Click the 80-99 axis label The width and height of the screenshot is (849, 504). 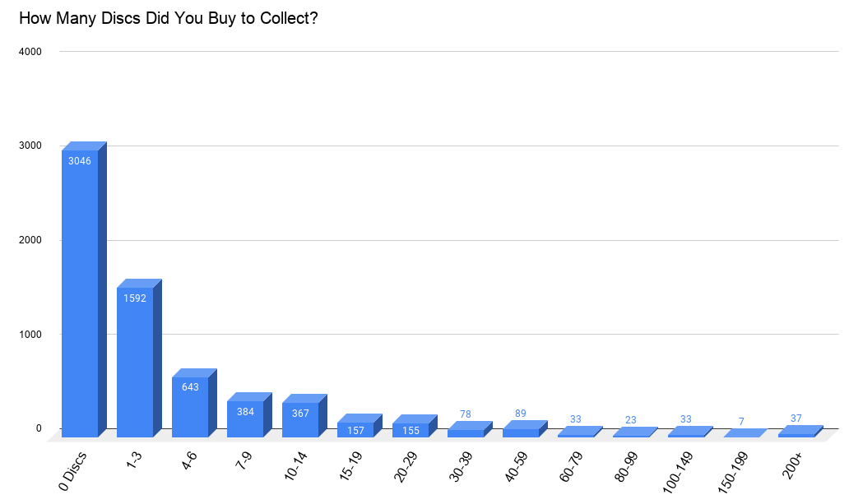626,467
